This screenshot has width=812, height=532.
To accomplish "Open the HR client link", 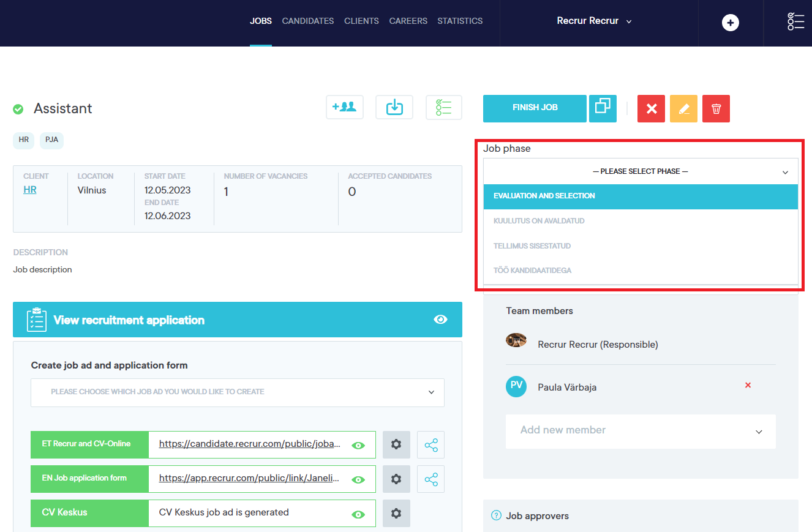I will coord(30,190).
